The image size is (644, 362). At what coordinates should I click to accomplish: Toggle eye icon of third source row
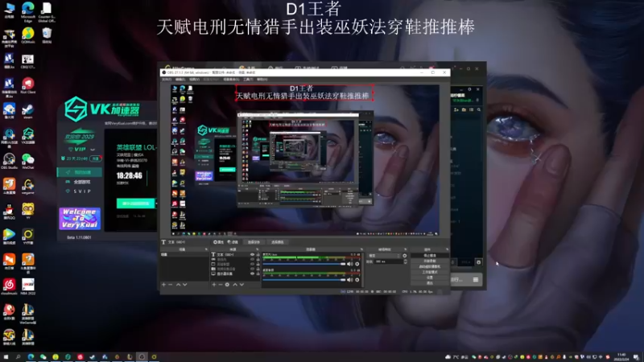[x=252, y=264]
